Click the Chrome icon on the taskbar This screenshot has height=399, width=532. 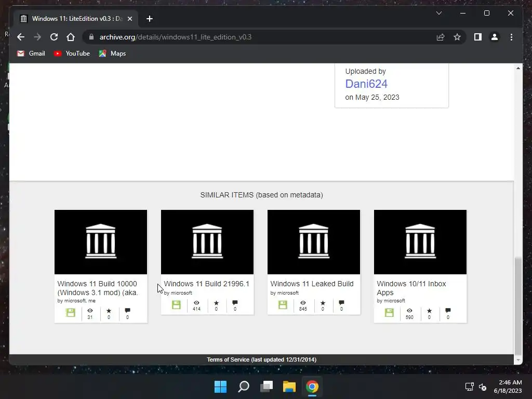point(312,387)
